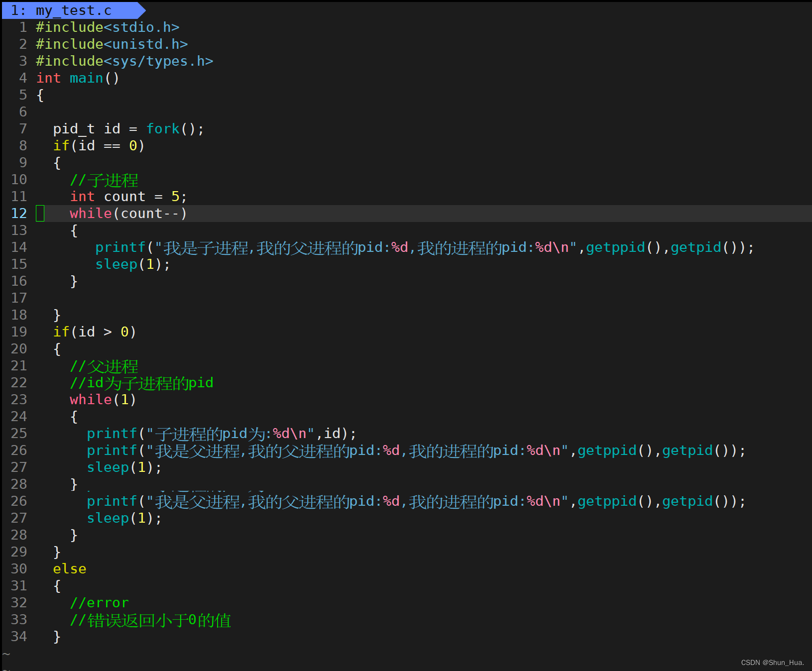This screenshot has height=671, width=812.
Task: Click the opening brace on line 5
Action: (x=40, y=95)
